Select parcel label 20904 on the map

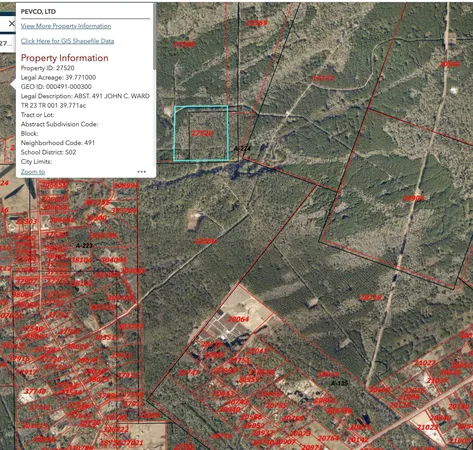pyautogui.click(x=413, y=198)
